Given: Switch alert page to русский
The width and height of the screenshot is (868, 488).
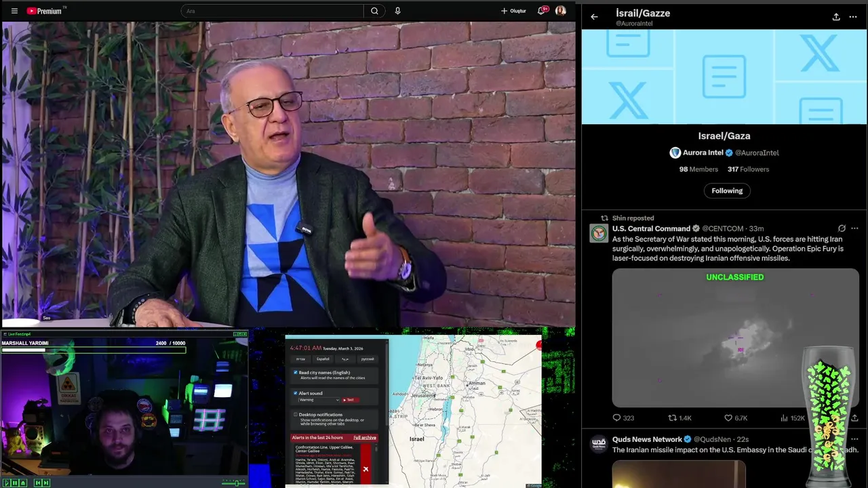Looking at the screenshot, I should click(x=368, y=359).
